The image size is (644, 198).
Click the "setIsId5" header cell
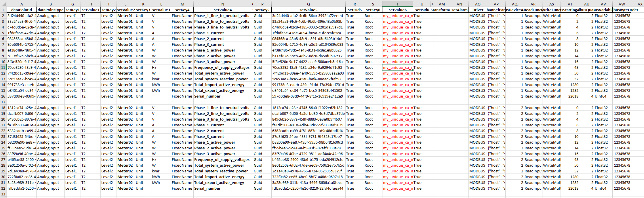click(x=355, y=10)
